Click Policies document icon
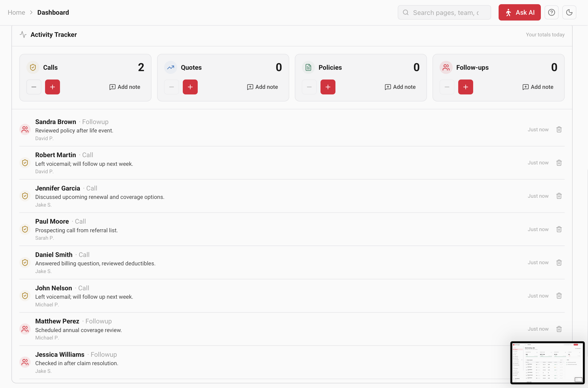Image resolution: width=588 pixels, height=388 pixels. [x=308, y=67]
